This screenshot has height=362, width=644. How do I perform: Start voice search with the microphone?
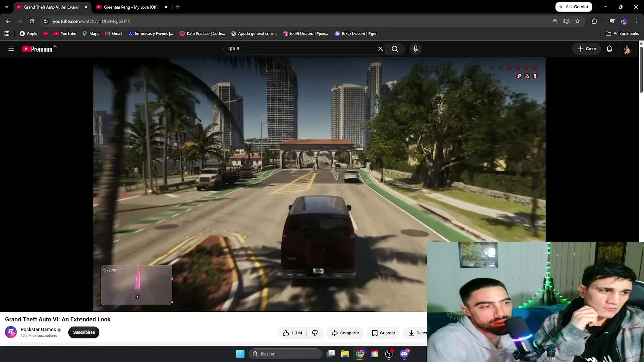pos(415,49)
